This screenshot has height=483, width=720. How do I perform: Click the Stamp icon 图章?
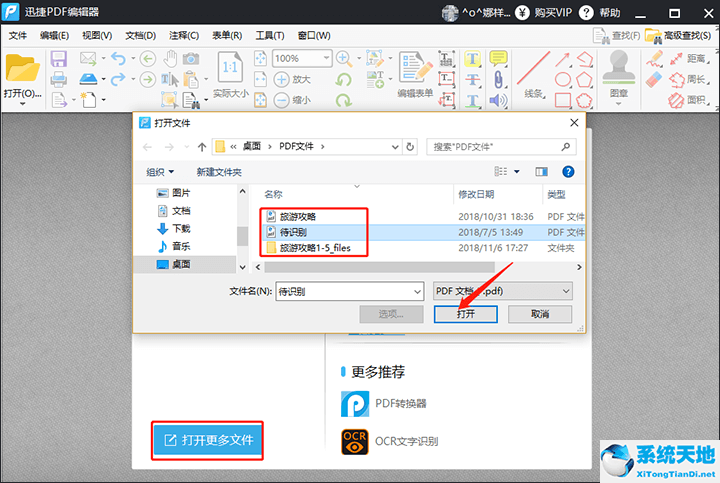pyautogui.click(x=619, y=73)
